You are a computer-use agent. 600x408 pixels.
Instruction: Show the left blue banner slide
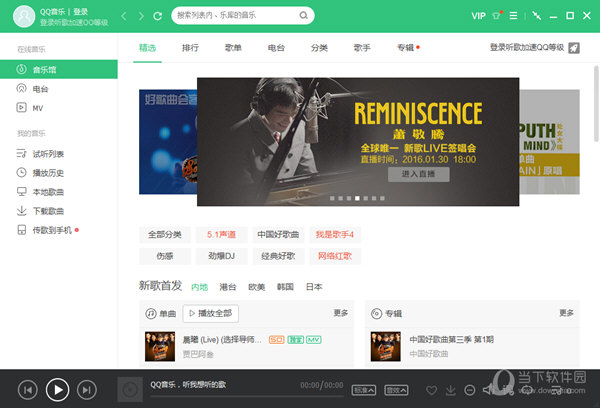pos(168,142)
